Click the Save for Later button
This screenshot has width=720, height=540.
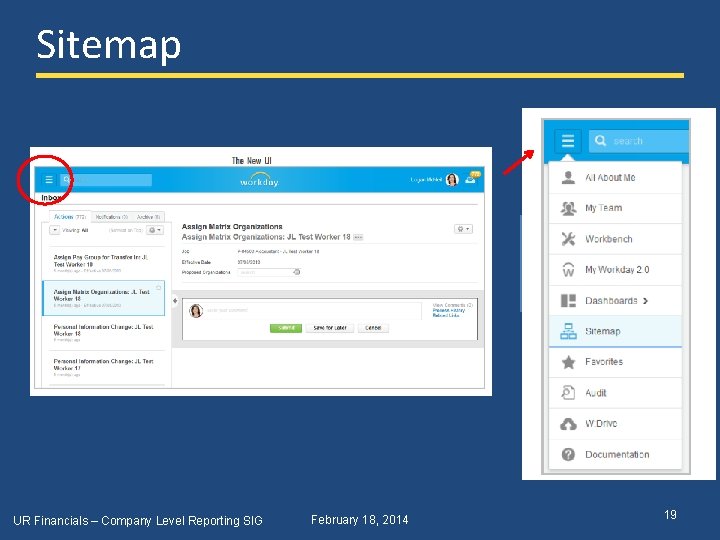click(330, 328)
